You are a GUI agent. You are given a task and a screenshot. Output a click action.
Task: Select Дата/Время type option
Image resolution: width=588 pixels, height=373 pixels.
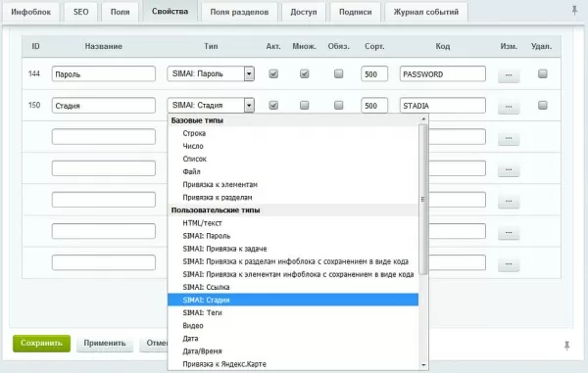[293, 351]
